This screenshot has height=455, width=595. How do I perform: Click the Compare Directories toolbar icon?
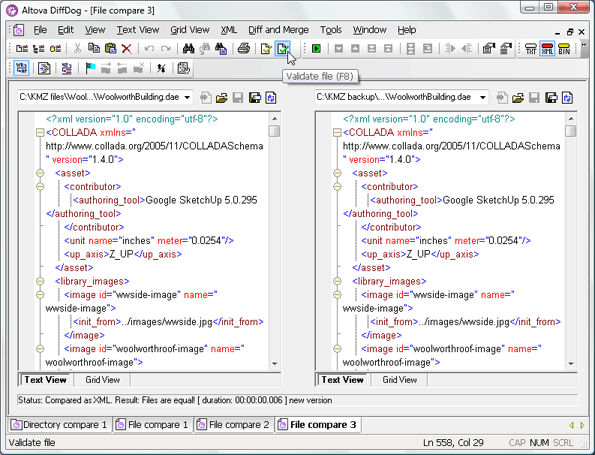pos(38,49)
